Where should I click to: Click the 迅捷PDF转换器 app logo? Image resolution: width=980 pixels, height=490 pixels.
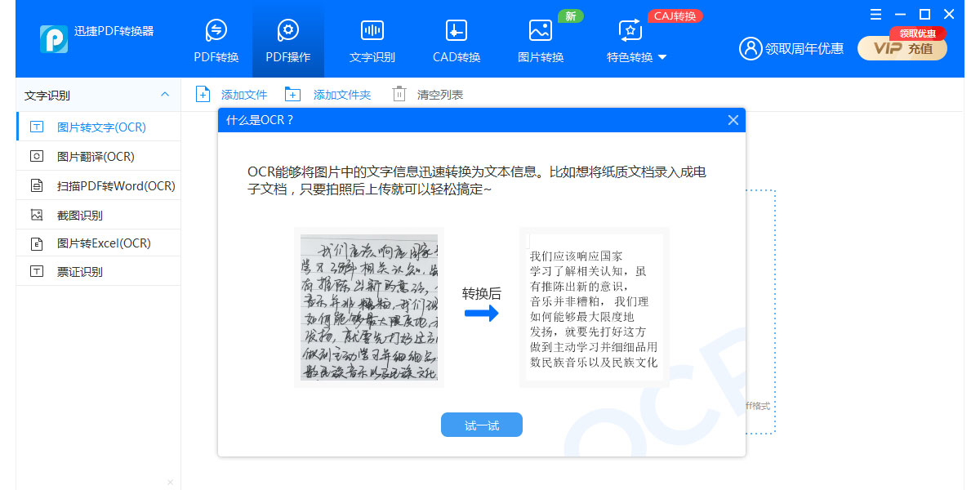tap(54, 39)
